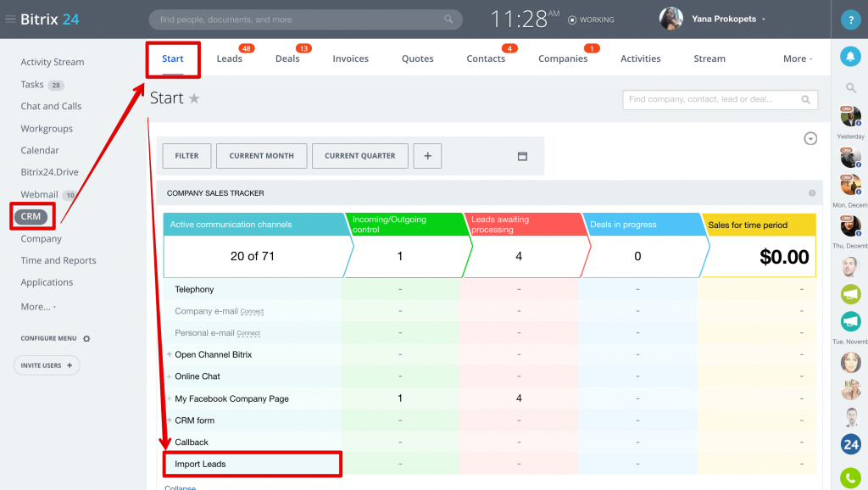Image resolution: width=868 pixels, height=490 pixels.
Task: Click the FILTER button
Action: point(186,156)
